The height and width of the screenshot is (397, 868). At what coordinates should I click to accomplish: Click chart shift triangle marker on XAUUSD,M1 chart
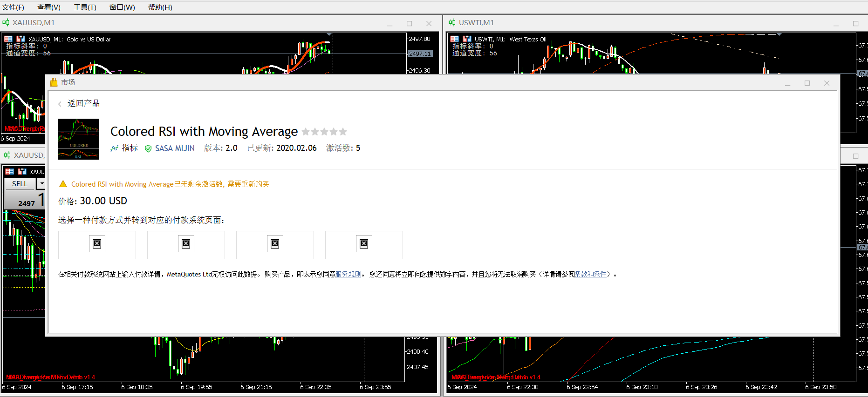329,34
